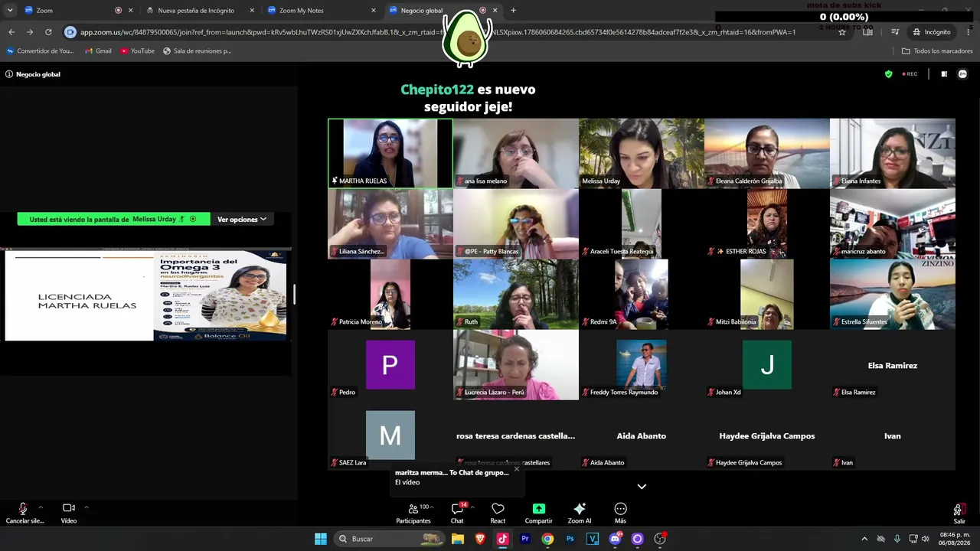Screen dimensions: 980x551
Task: Open Photoshop from taskbar
Action: (x=570, y=539)
